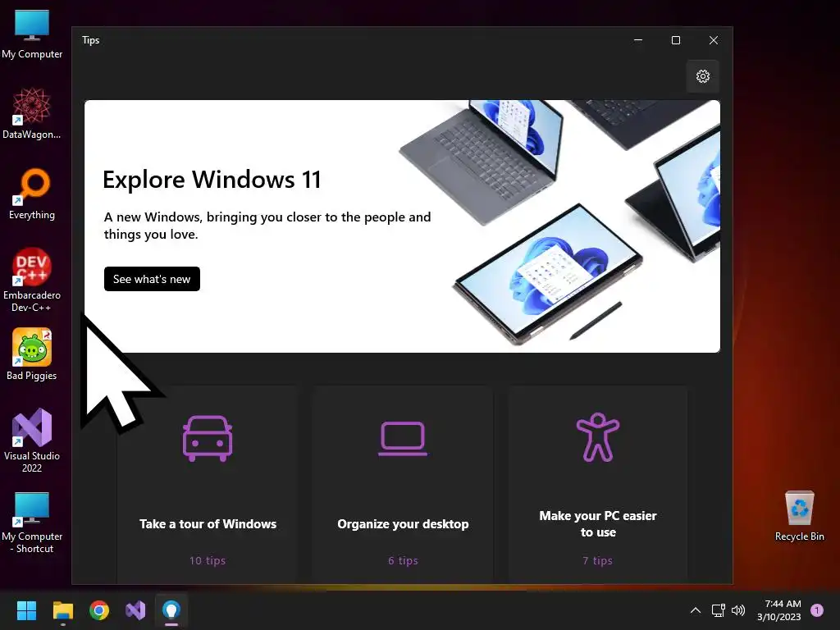Show hidden system tray icons
This screenshot has height=630, width=840.
pyautogui.click(x=696, y=610)
